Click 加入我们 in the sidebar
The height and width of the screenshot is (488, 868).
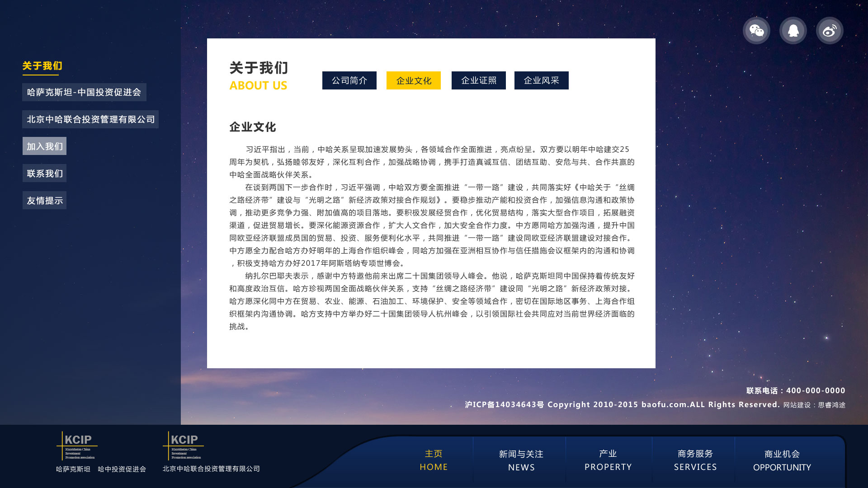pyautogui.click(x=44, y=146)
